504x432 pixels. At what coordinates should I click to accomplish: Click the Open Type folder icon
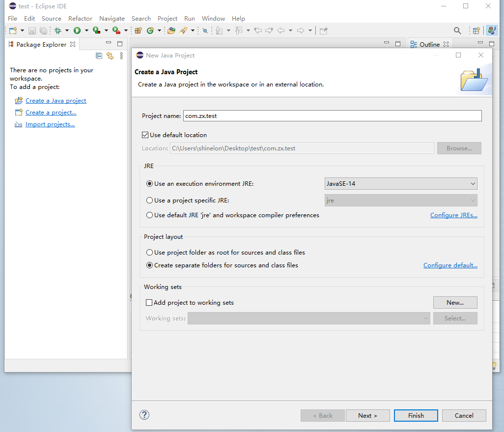[x=171, y=30]
